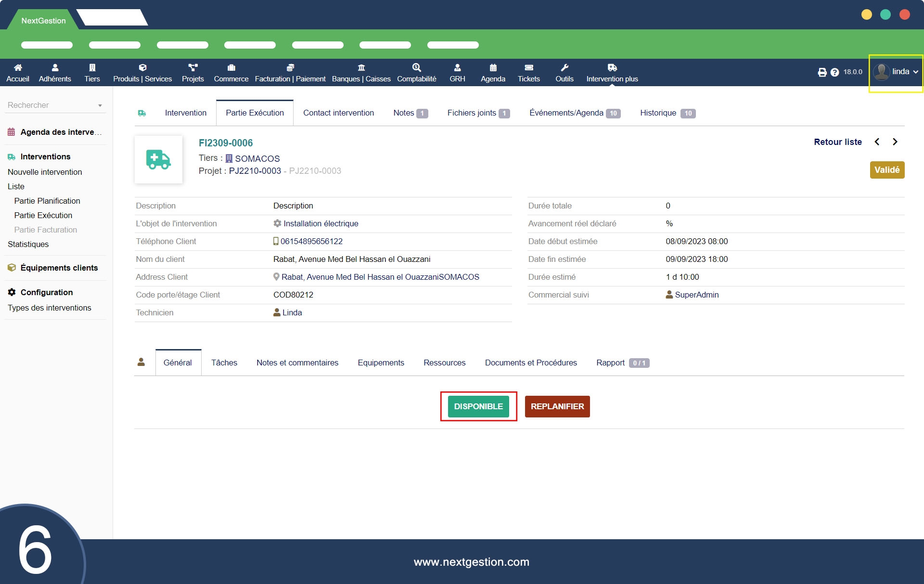The width and height of the screenshot is (924, 584).
Task: Click the print icon in top bar
Action: pyautogui.click(x=822, y=72)
